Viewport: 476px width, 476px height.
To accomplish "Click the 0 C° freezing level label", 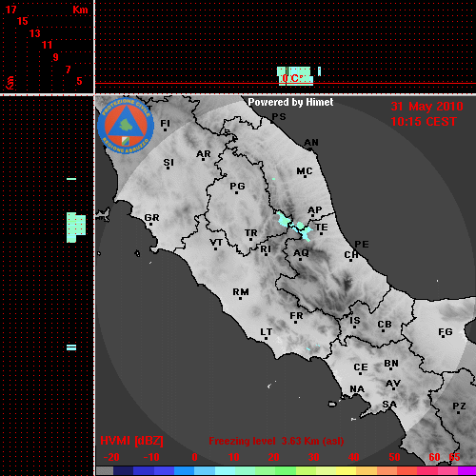I will (292, 78).
